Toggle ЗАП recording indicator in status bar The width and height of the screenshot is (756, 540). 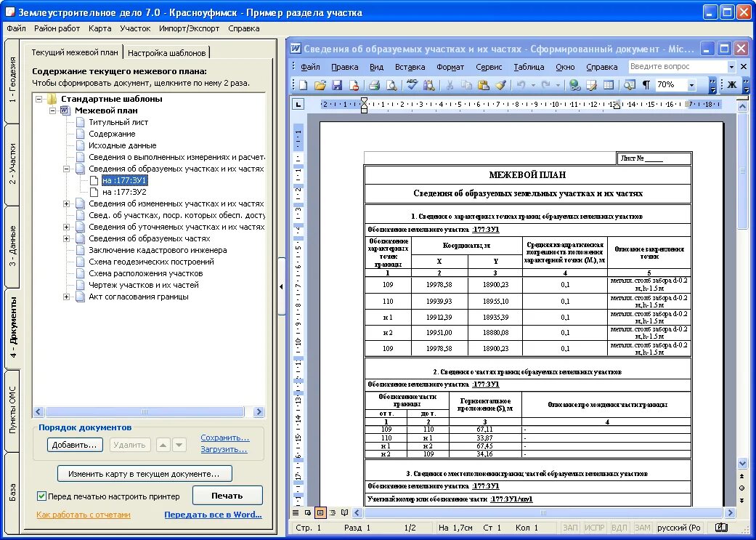click(571, 528)
